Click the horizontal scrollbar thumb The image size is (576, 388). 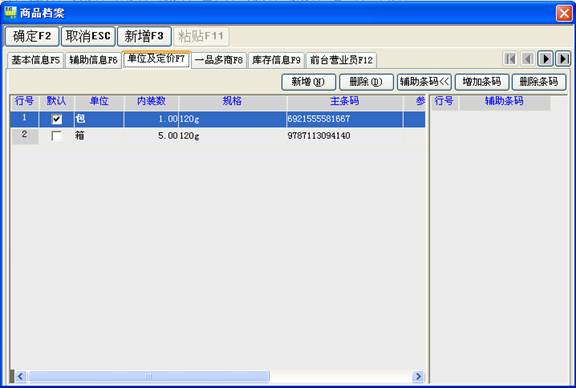pos(149,377)
